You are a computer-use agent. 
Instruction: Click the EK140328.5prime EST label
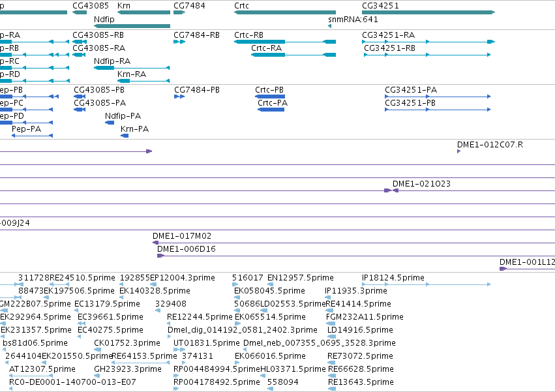(155, 291)
